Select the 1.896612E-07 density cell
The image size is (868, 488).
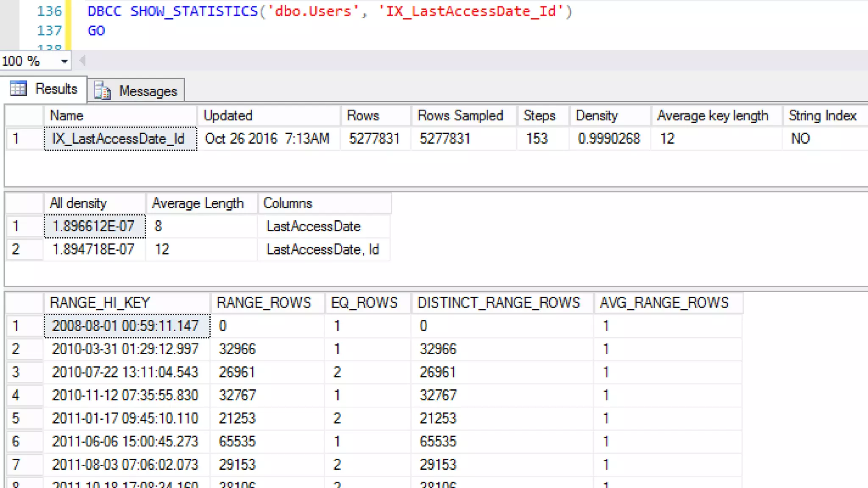(x=95, y=226)
